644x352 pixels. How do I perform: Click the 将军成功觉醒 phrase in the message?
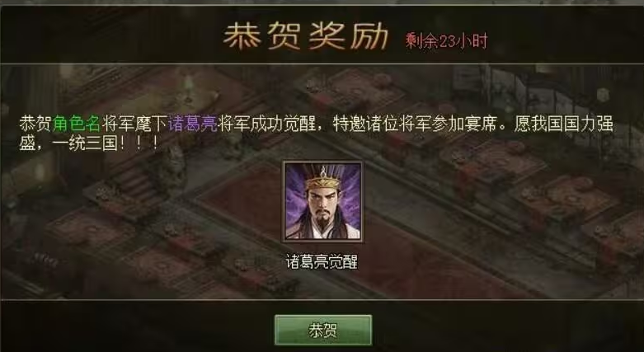click(x=267, y=124)
